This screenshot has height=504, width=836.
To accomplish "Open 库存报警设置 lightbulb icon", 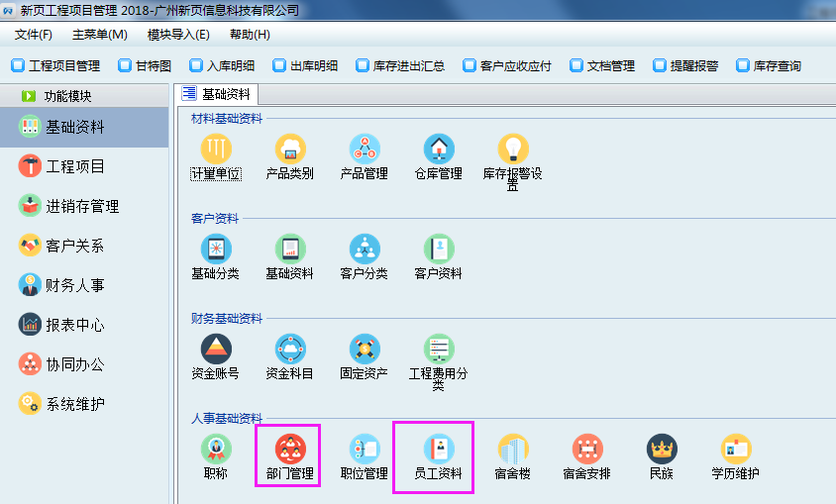I will (x=513, y=149).
